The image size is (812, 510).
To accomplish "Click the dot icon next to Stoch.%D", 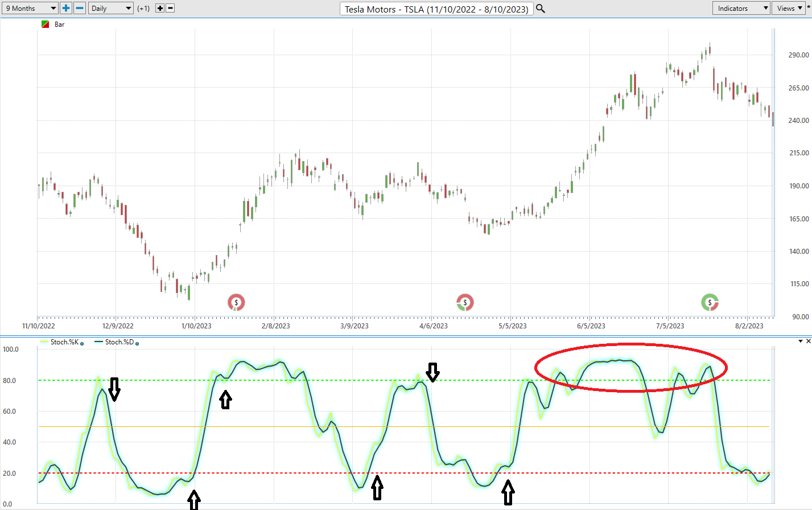I will [137, 343].
